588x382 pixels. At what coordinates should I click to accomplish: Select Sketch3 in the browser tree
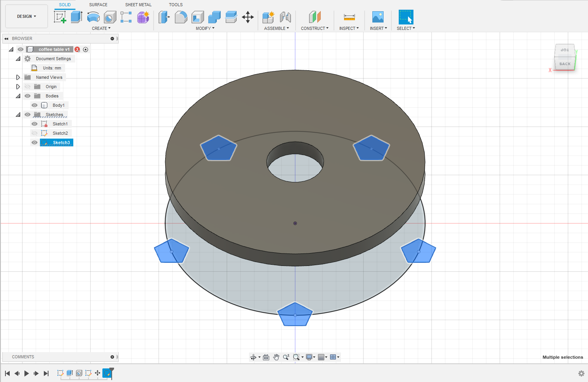click(61, 142)
